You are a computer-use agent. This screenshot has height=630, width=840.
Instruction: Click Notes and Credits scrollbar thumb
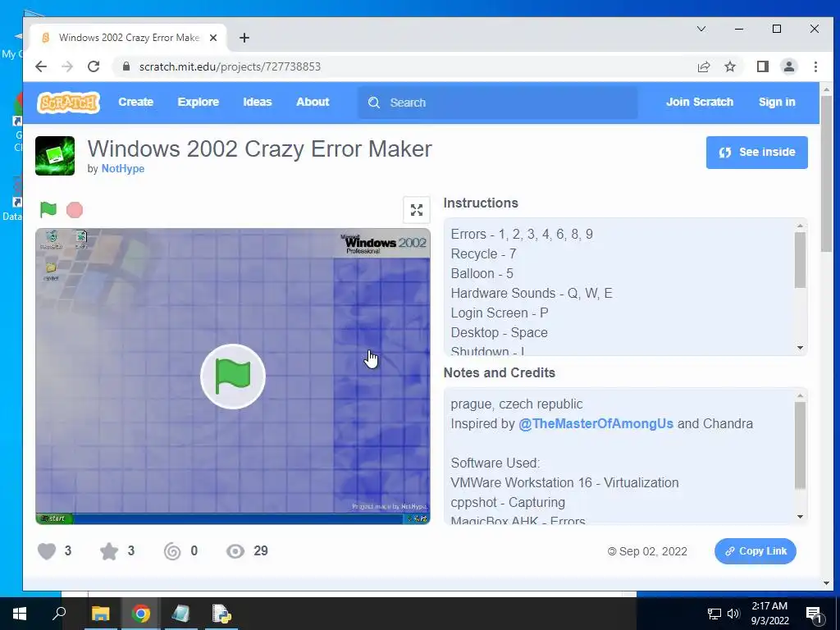tap(800, 445)
